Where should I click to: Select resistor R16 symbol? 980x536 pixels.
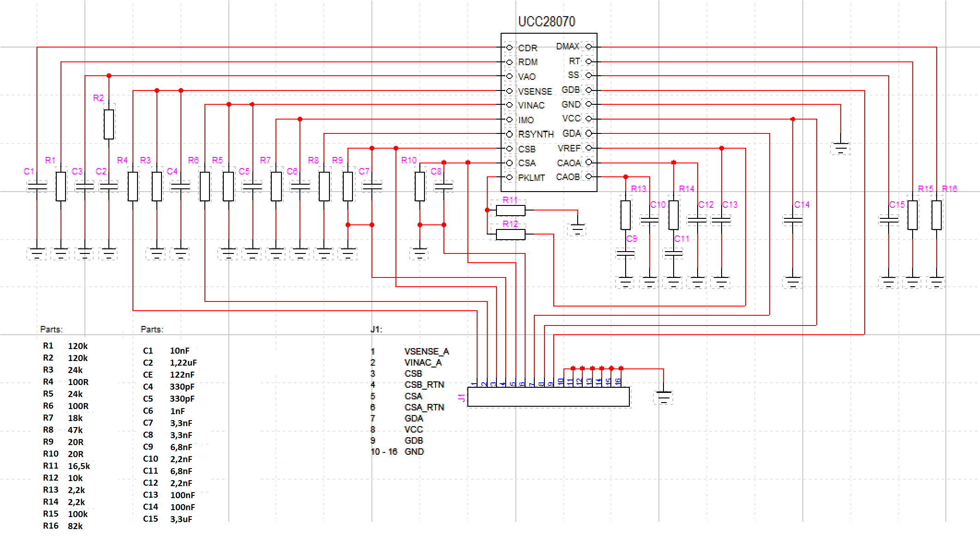tap(937, 215)
